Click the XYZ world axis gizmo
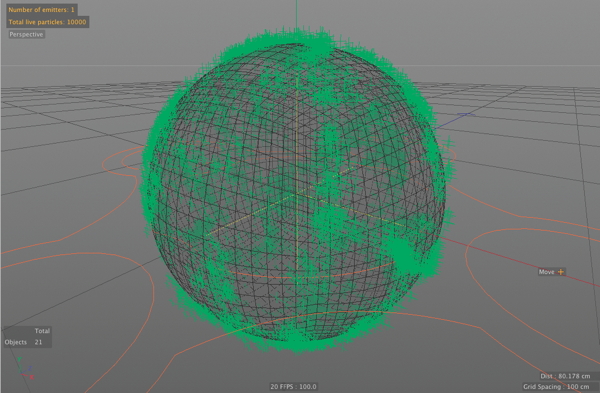600x393 pixels. (x=25, y=369)
